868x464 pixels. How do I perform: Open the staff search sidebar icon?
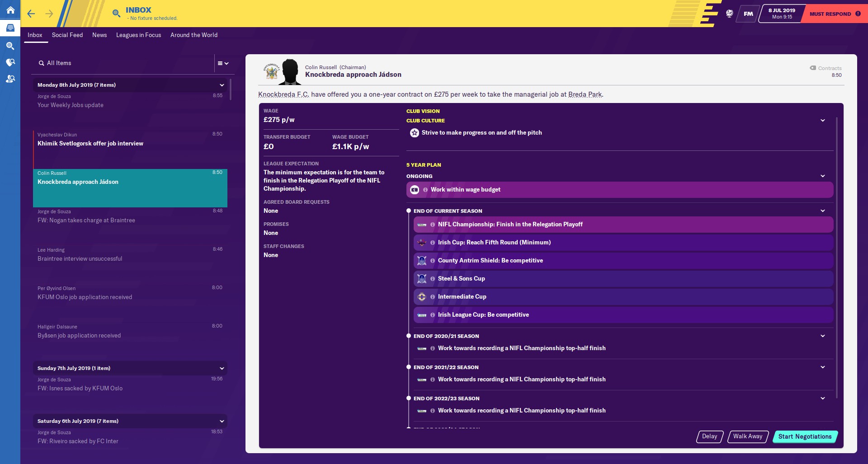[10, 79]
